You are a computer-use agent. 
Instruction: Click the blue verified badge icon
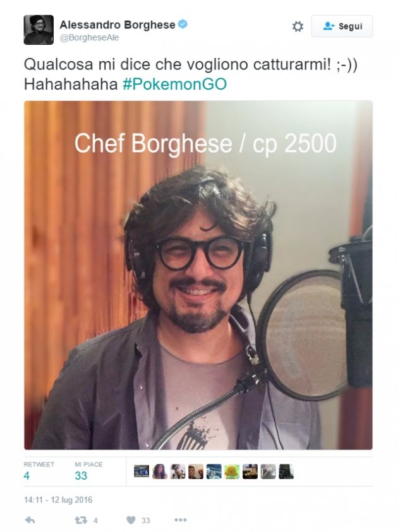click(183, 24)
